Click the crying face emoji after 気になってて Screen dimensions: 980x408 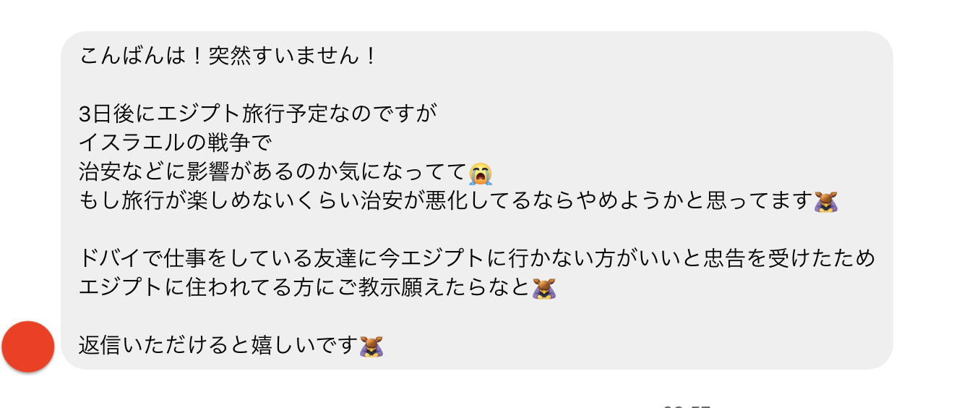481,172
